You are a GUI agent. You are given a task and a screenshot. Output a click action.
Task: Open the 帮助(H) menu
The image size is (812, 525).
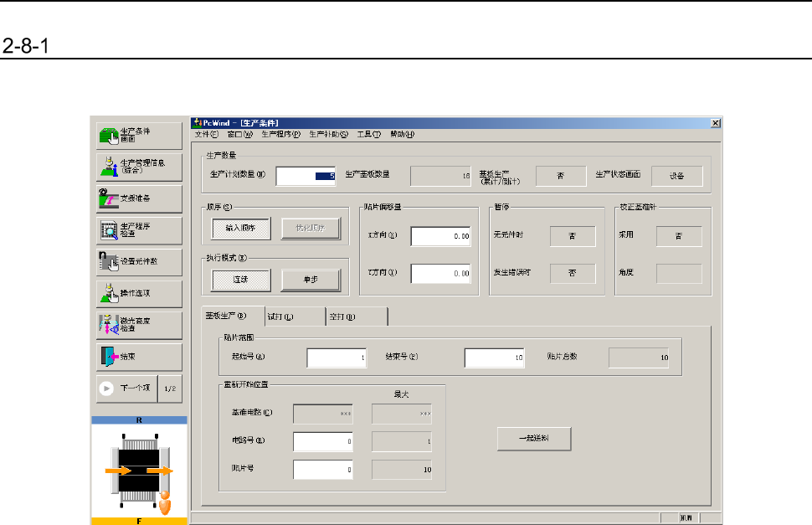pyautogui.click(x=403, y=135)
